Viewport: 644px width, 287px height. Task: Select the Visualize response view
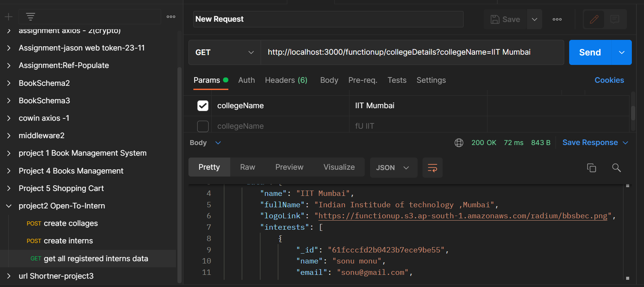[339, 167]
